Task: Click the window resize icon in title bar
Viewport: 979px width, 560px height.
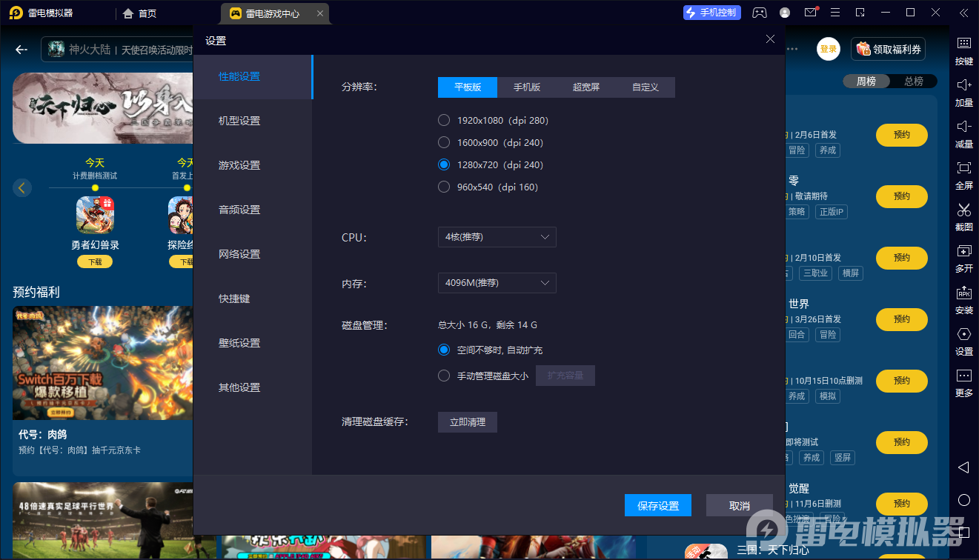Action: [860, 13]
